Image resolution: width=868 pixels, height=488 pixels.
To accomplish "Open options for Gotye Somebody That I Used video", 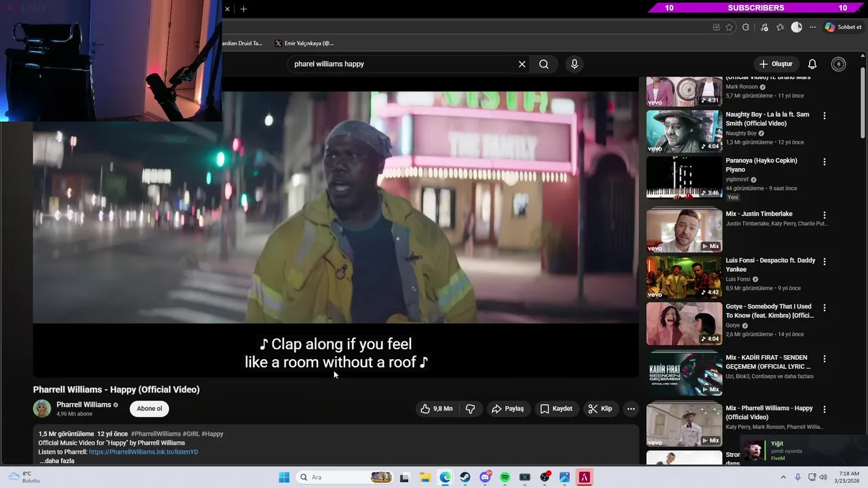I will (x=825, y=308).
